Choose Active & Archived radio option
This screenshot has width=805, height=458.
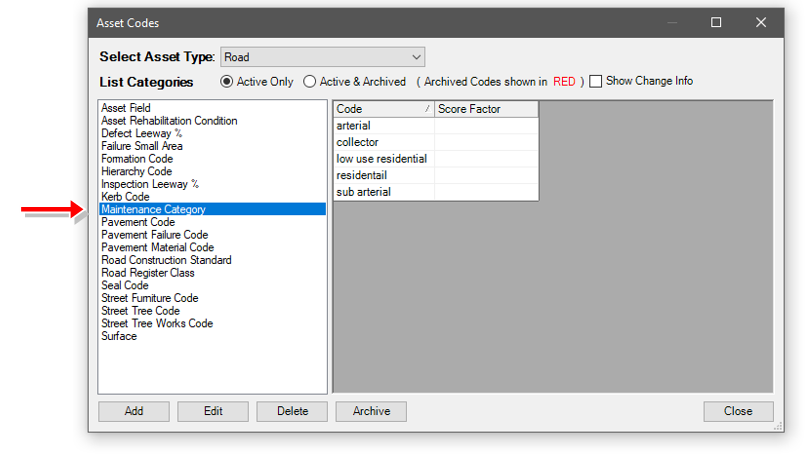point(310,82)
